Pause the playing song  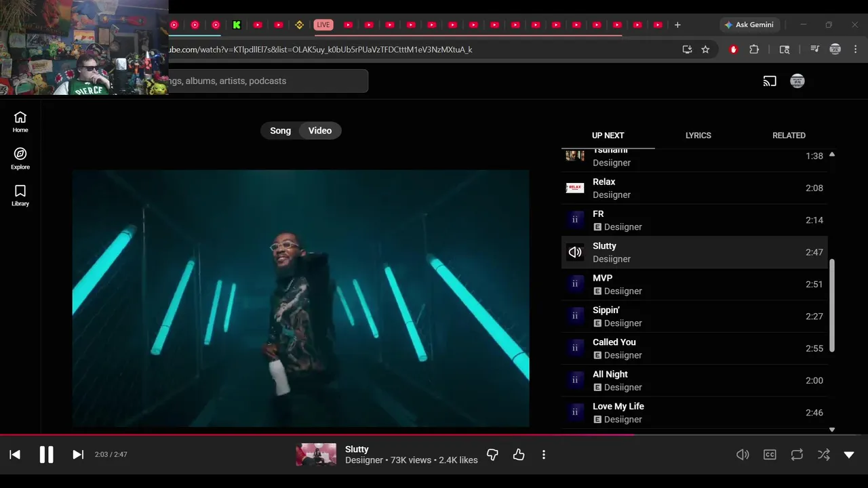click(x=46, y=455)
